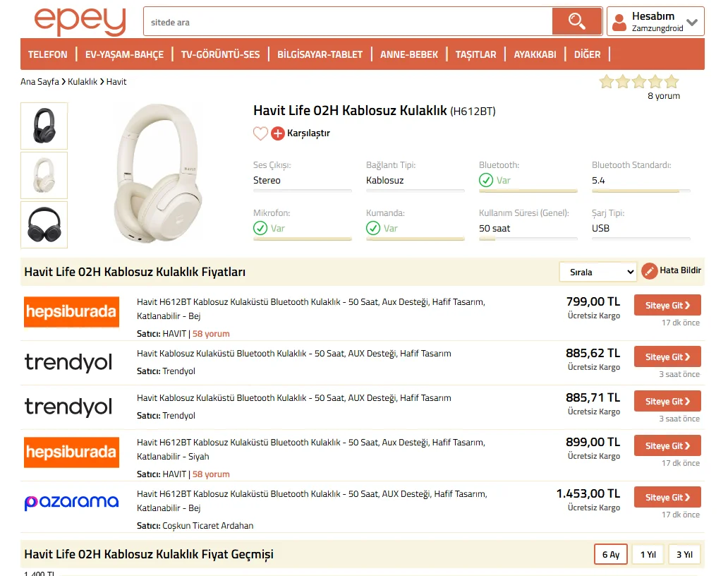Click the magnifier search button

(x=576, y=21)
